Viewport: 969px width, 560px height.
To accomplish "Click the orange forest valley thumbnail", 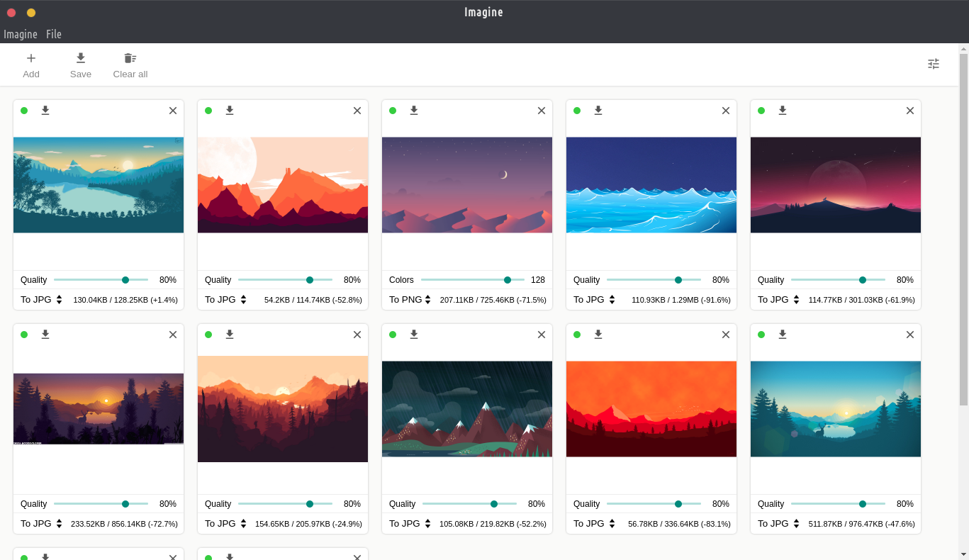I will [283, 409].
